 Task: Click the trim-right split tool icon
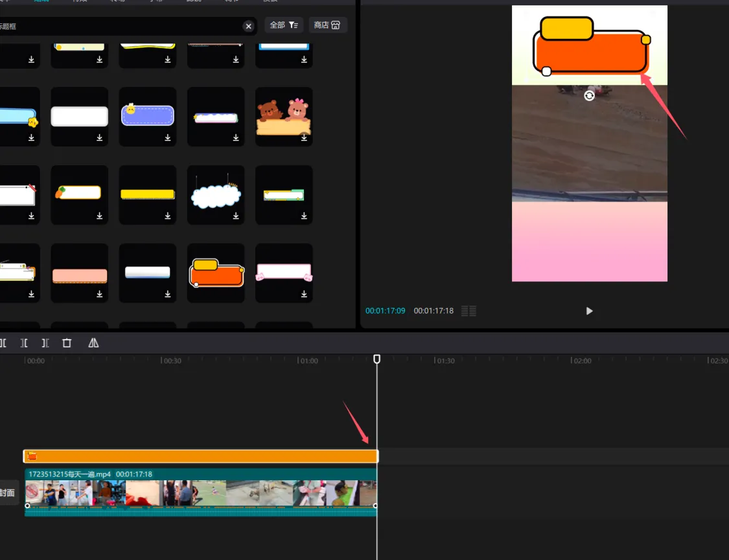pyautogui.click(x=45, y=343)
